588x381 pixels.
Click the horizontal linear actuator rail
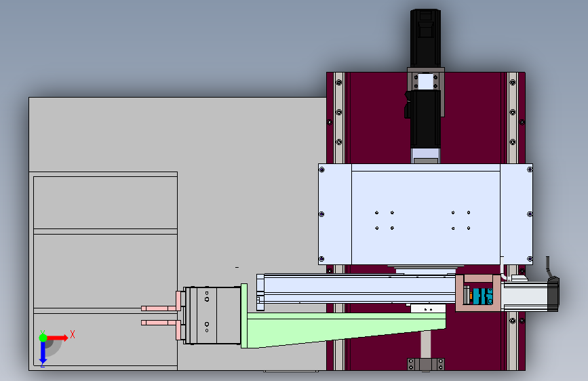pyautogui.click(x=356, y=289)
